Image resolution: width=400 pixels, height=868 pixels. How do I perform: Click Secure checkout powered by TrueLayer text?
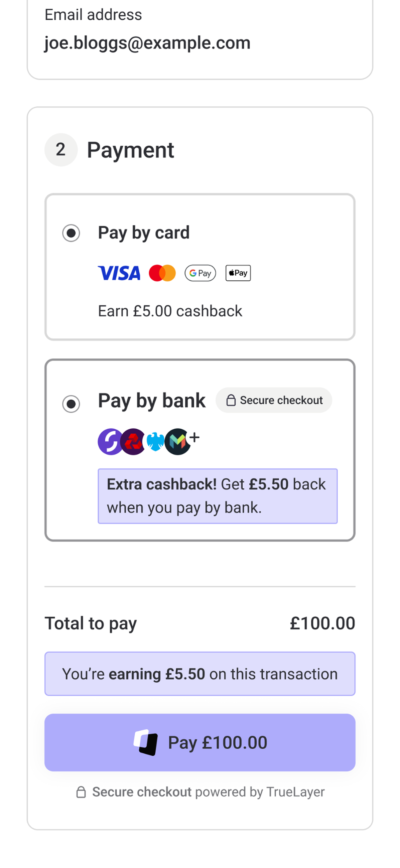click(x=208, y=792)
